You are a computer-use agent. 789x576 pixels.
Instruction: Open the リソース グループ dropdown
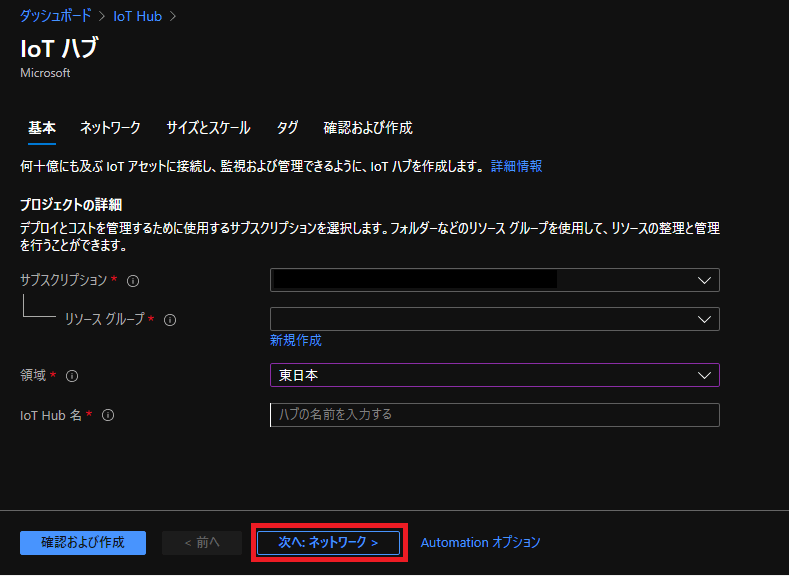point(495,319)
